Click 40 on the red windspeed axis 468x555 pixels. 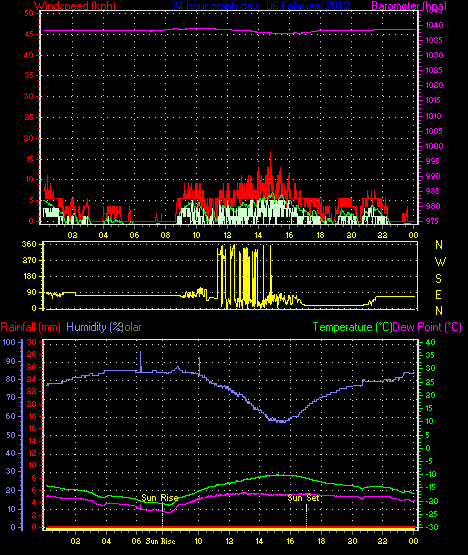pyautogui.click(x=29, y=55)
